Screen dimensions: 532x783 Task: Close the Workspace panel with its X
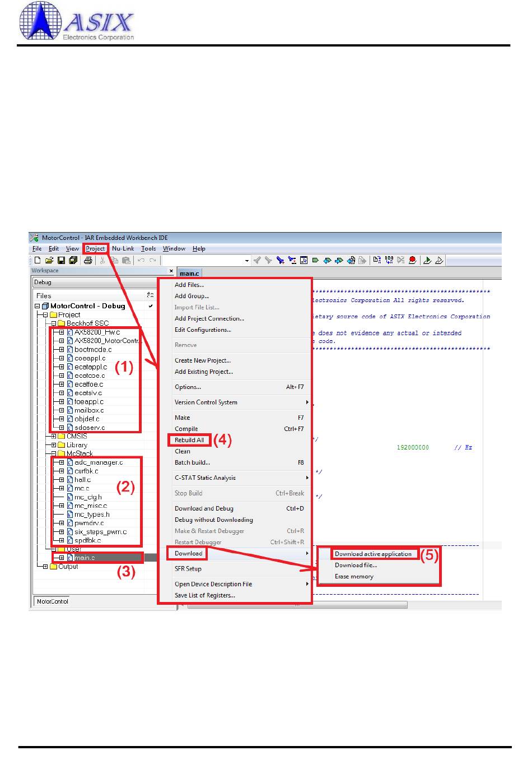[x=171, y=271]
